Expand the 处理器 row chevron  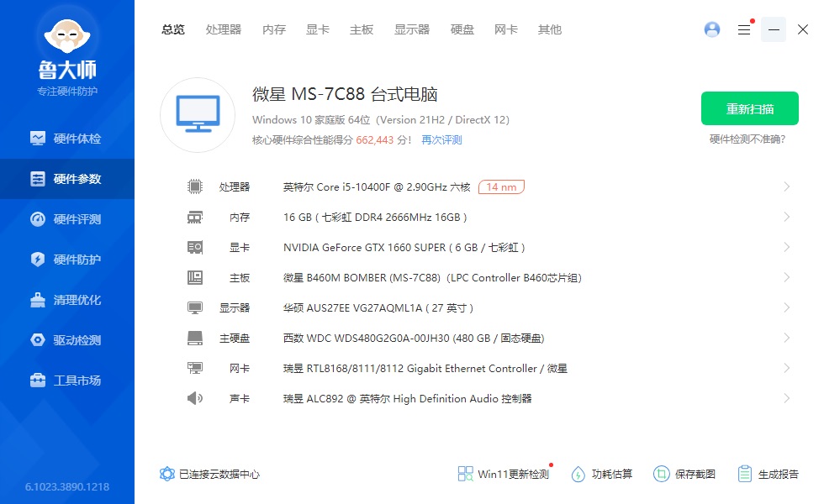point(787,186)
